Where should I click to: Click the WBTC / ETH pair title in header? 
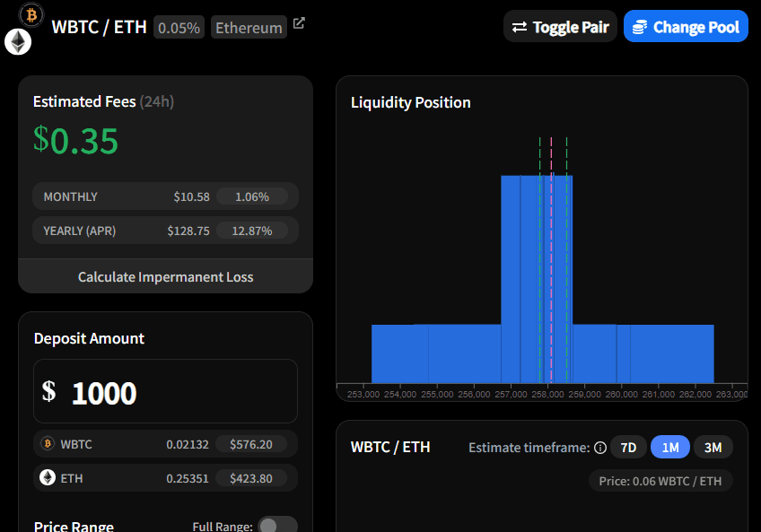point(100,27)
